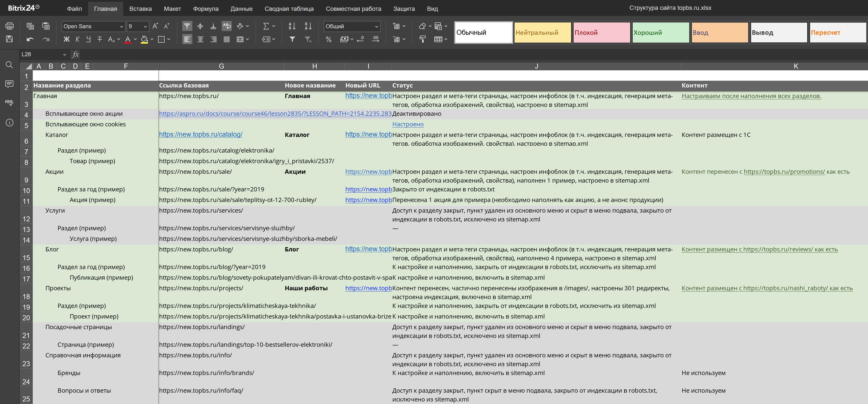The height and width of the screenshot is (404, 868).
Task: Switch to the Формула tab
Action: (x=206, y=9)
